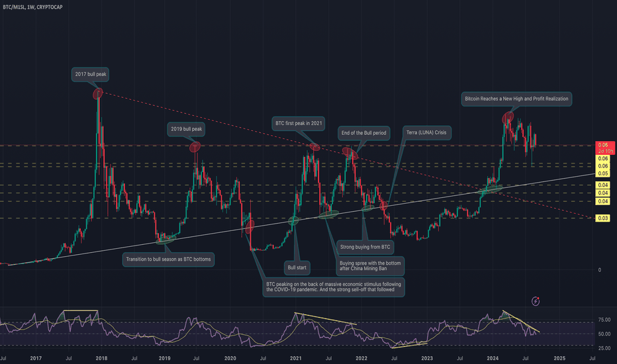The image size is (617, 364).
Task: Click the yellow 0.03 price level label
Action: 603,218
